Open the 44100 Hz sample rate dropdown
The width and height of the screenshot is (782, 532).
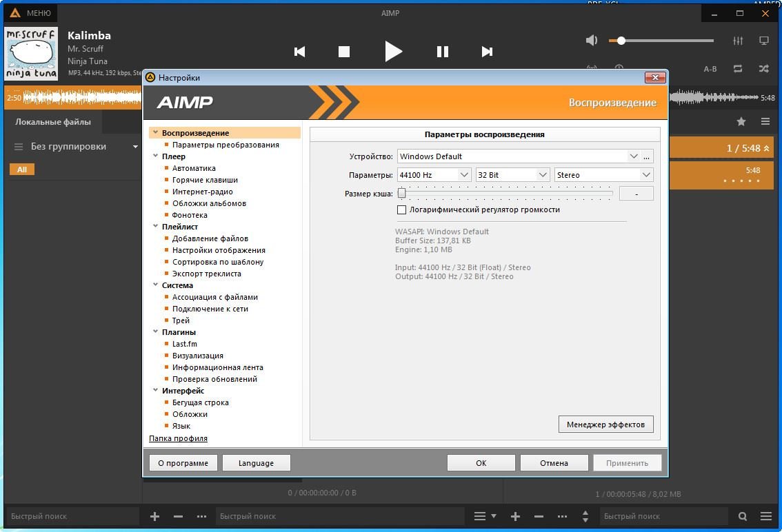(463, 175)
